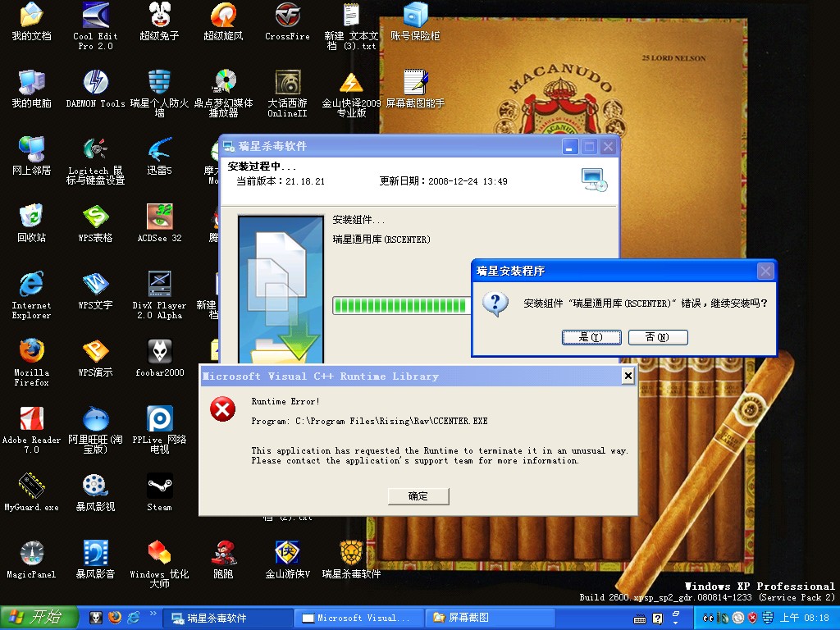
Task: Open 瑞星个人防火墙 desktop icon
Action: 159,94
